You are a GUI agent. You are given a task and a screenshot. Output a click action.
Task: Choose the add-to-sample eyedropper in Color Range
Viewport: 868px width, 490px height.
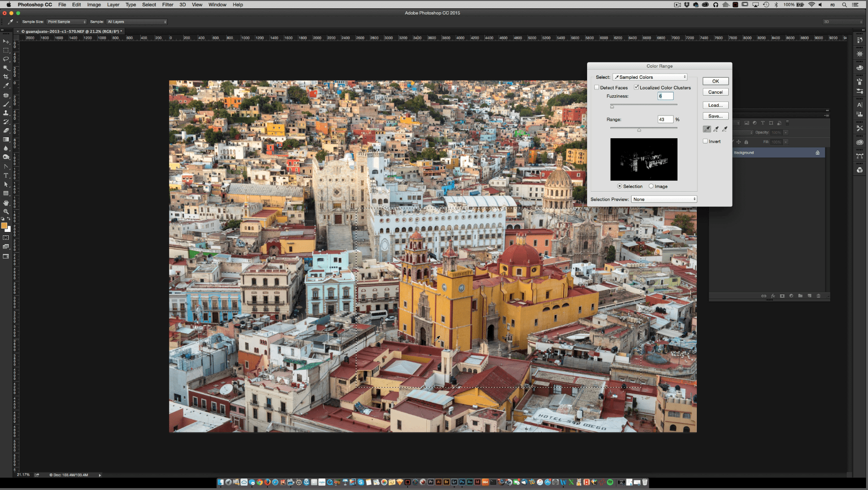click(x=716, y=129)
